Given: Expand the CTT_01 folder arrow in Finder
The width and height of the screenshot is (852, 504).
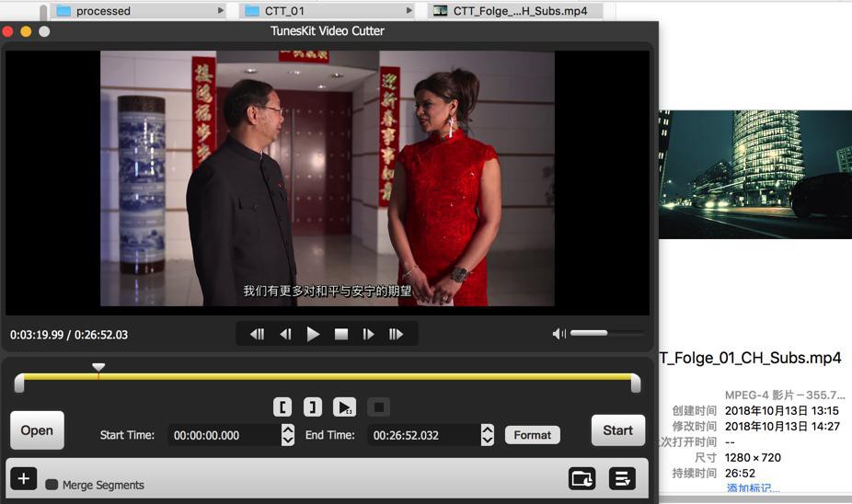Looking at the screenshot, I should (x=409, y=10).
